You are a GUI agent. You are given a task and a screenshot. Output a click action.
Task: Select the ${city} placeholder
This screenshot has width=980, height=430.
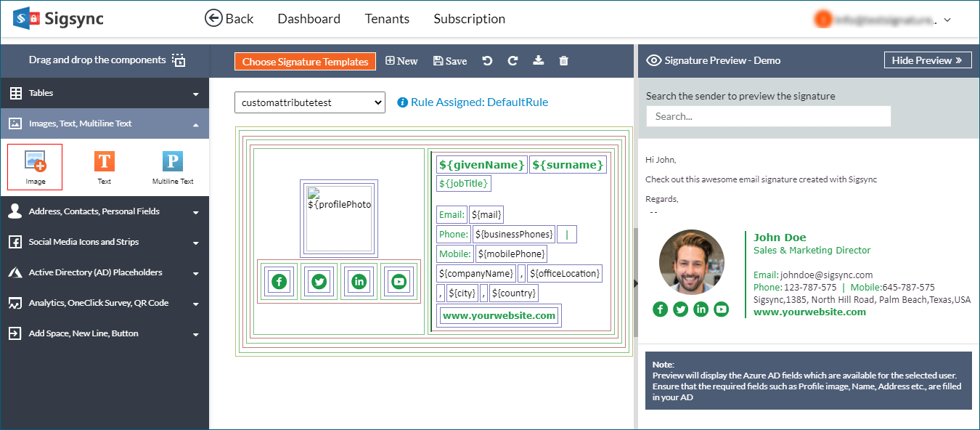(x=462, y=293)
